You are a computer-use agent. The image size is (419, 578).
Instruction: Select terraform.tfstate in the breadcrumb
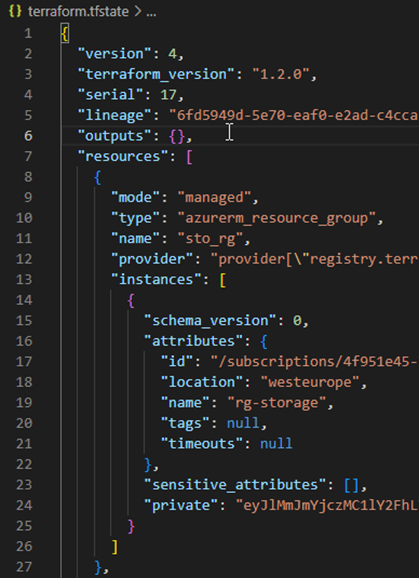(x=78, y=11)
